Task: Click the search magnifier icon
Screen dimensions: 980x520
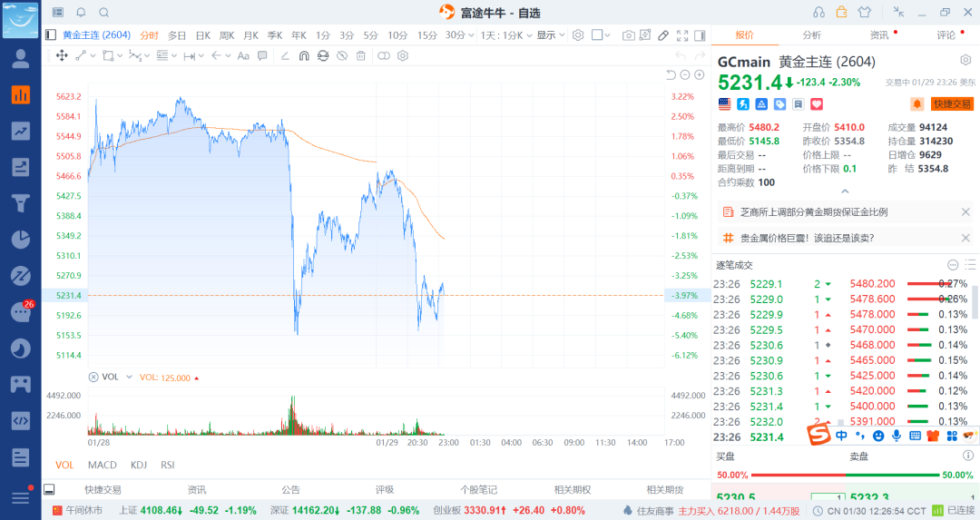Action: pos(104,13)
